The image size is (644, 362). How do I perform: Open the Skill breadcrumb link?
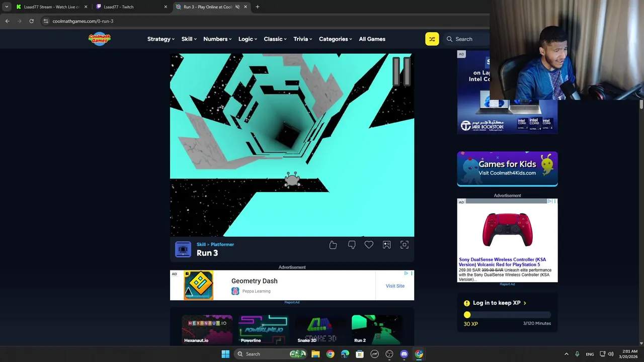coord(201,244)
